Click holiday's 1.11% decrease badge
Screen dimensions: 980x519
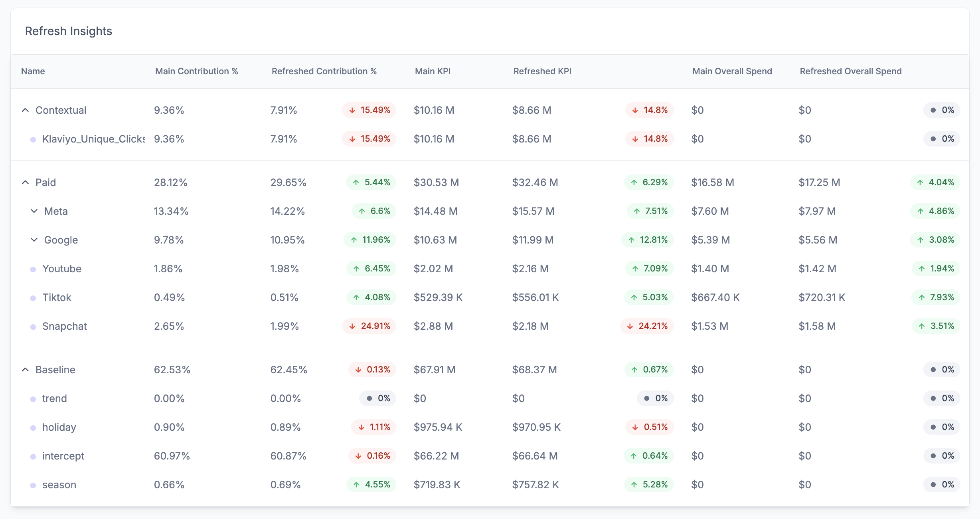[373, 427]
